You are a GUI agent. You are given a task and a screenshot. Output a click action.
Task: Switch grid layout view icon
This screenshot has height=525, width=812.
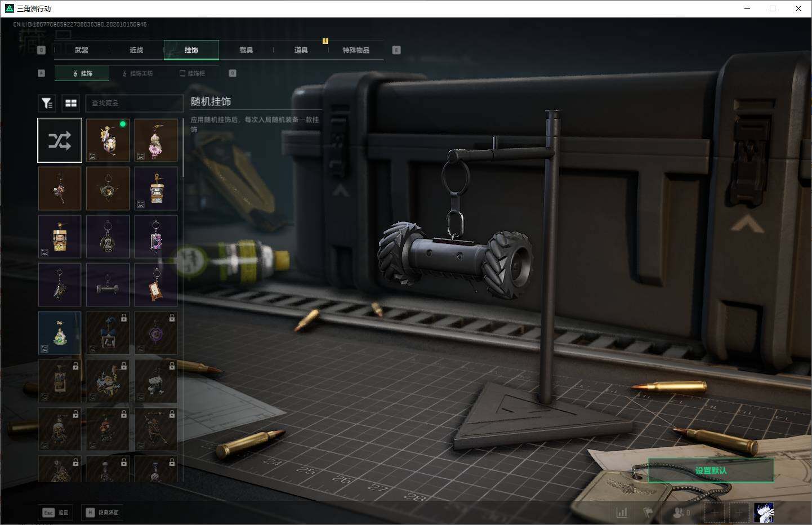pyautogui.click(x=71, y=103)
